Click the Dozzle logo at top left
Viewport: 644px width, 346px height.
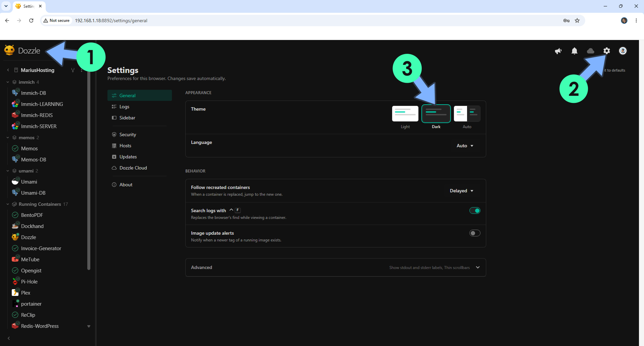[22, 50]
